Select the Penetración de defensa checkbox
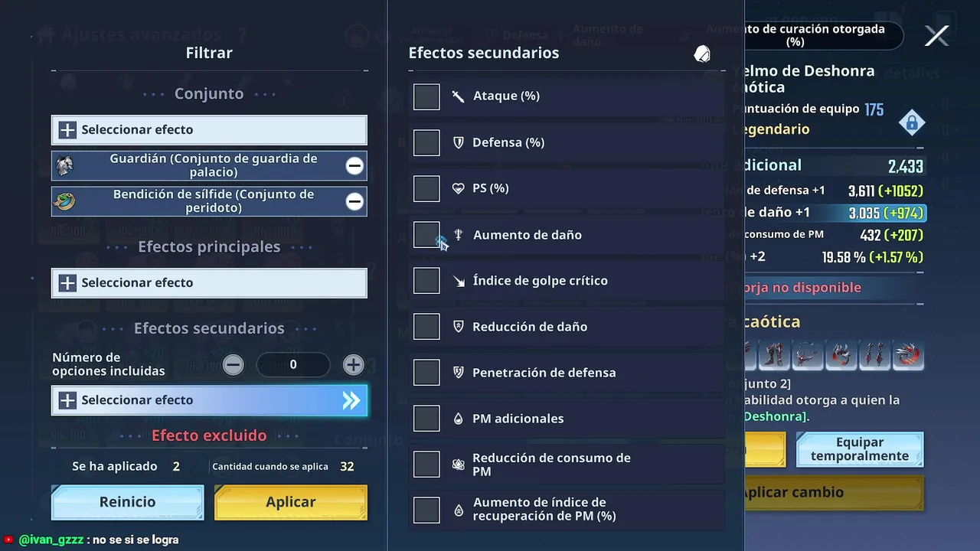980x551 pixels. click(426, 373)
